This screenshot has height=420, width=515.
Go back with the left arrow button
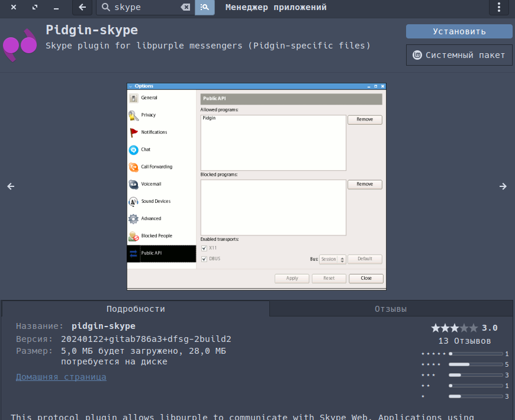(x=82, y=7)
